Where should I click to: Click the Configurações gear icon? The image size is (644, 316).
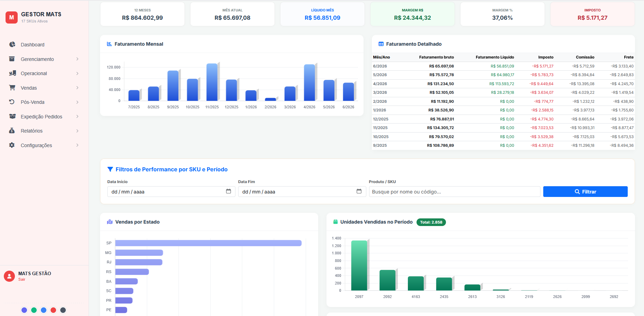point(12,145)
